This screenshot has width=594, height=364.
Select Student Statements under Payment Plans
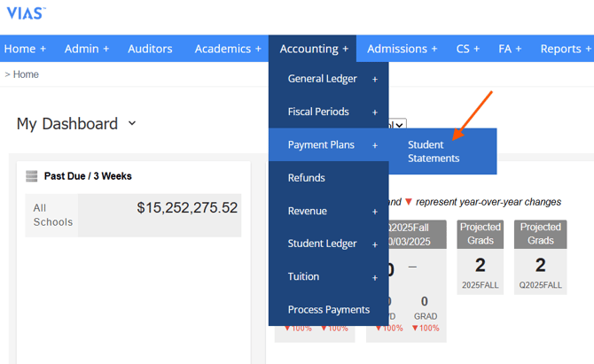pos(434,151)
